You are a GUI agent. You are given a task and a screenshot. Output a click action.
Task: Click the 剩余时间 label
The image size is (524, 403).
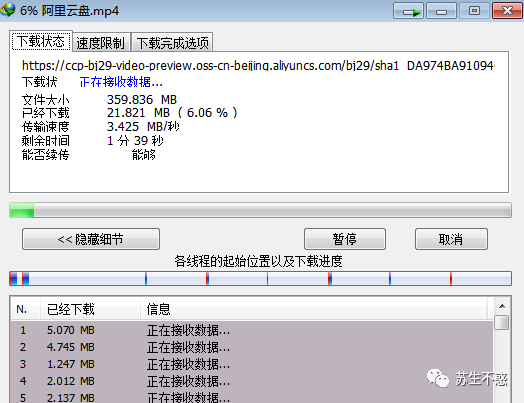click(x=45, y=141)
